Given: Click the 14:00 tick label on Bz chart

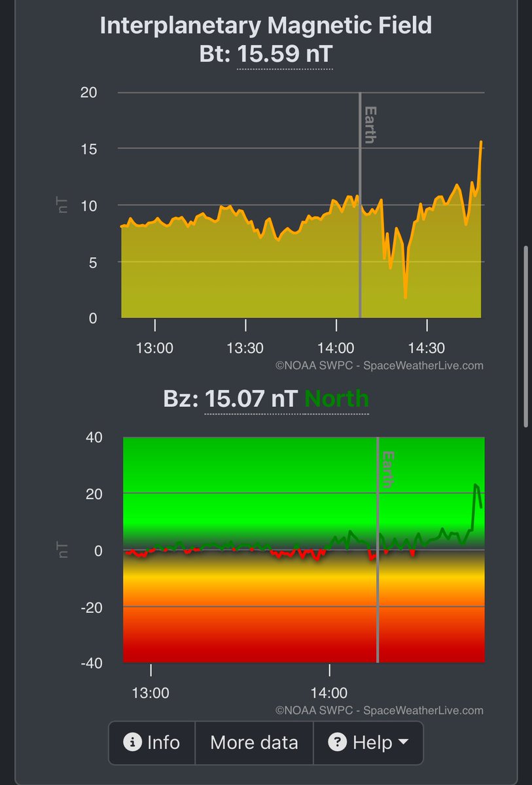Looking at the screenshot, I should [329, 693].
